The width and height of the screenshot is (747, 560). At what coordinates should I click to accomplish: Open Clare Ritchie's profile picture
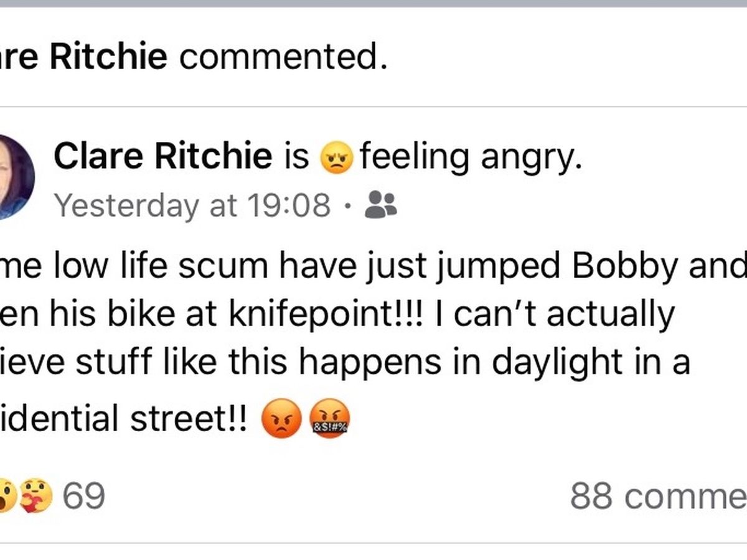(x=12, y=177)
